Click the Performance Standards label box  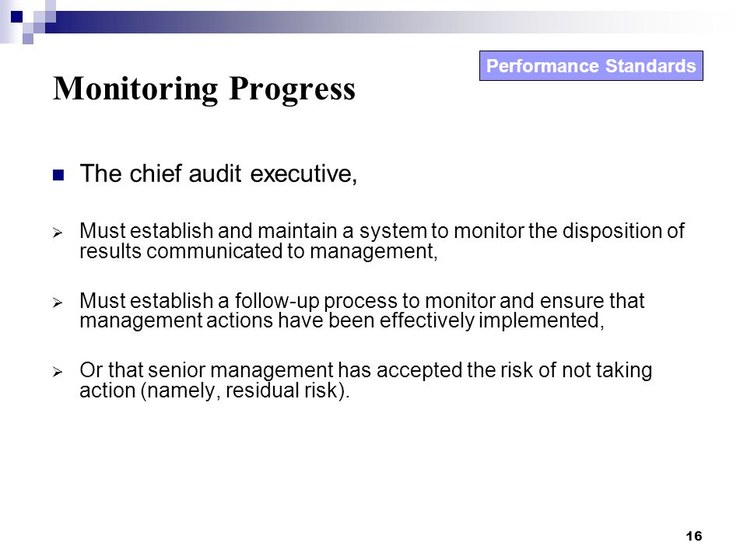[591, 65]
